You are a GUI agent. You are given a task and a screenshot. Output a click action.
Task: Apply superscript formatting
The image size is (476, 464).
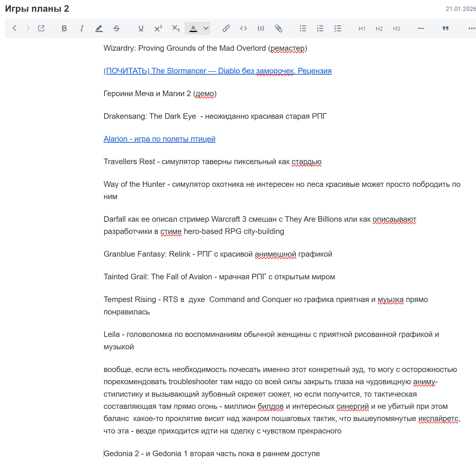click(158, 29)
